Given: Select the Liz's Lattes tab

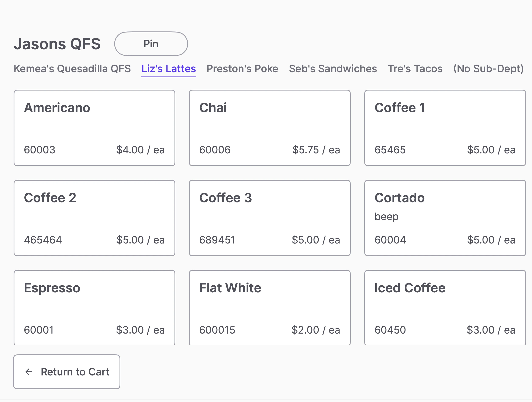Looking at the screenshot, I should click(x=169, y=69).
